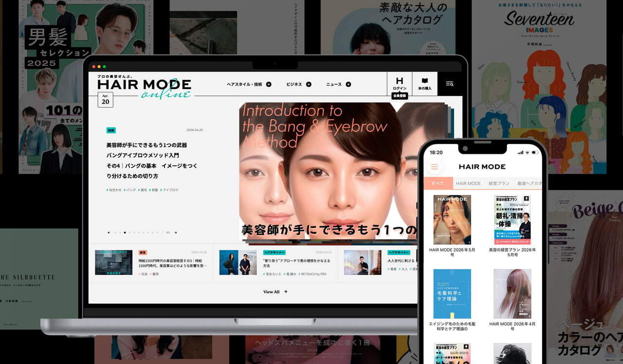Open the phone's orange hamburger menu
The image size is (623, 364).
[435, 167]
